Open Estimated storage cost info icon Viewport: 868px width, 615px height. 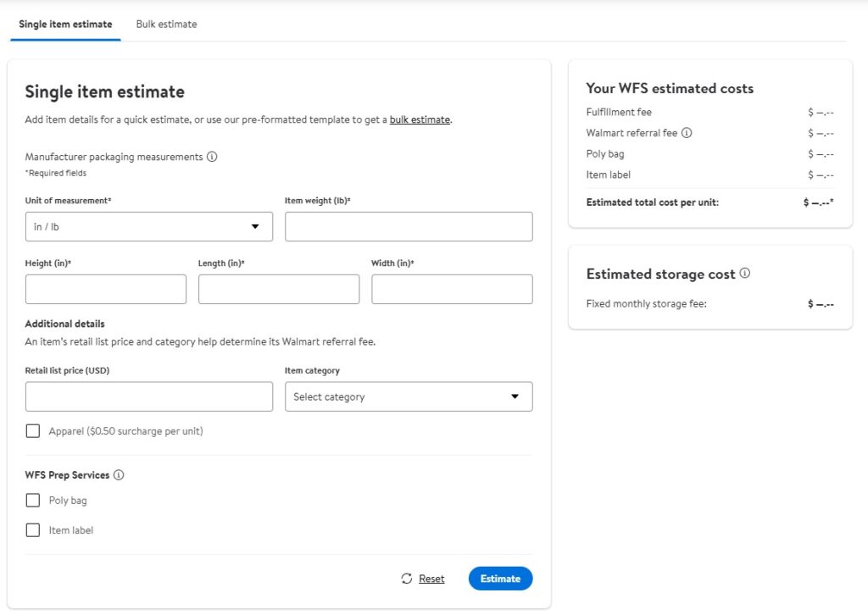[745, 274]
